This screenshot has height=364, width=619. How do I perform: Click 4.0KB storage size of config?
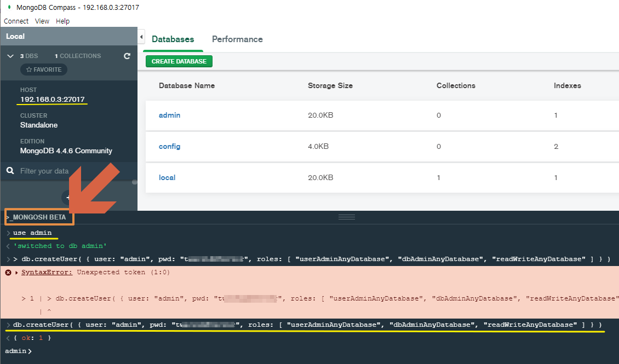[x=318, y=146]
